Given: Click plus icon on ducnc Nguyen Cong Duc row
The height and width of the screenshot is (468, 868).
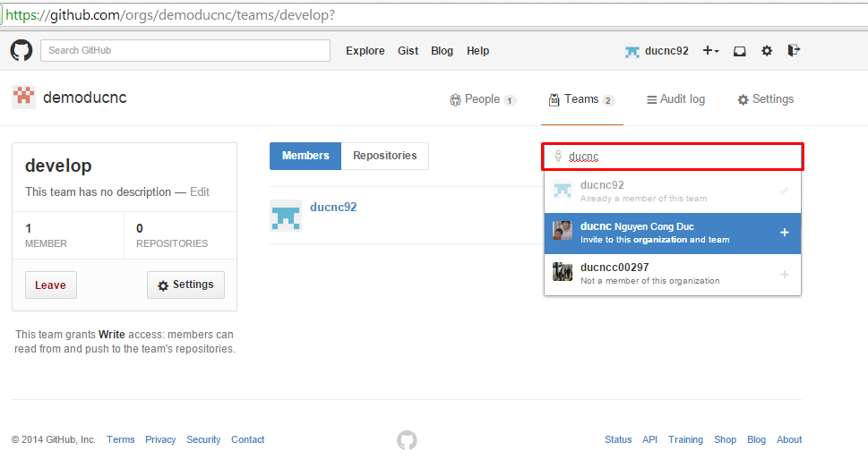Looking at the screenshot, I should tap(785, 233).
